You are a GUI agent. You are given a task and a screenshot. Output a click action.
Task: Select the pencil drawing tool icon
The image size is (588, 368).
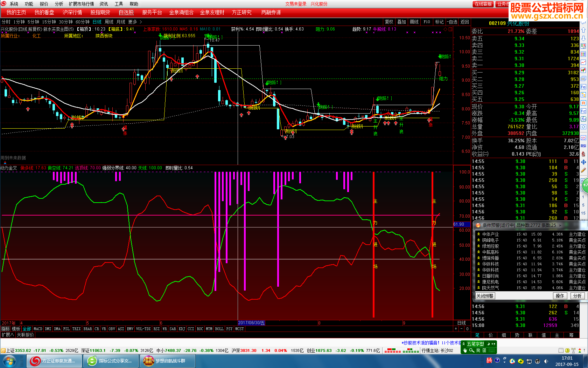pos(583,170)
